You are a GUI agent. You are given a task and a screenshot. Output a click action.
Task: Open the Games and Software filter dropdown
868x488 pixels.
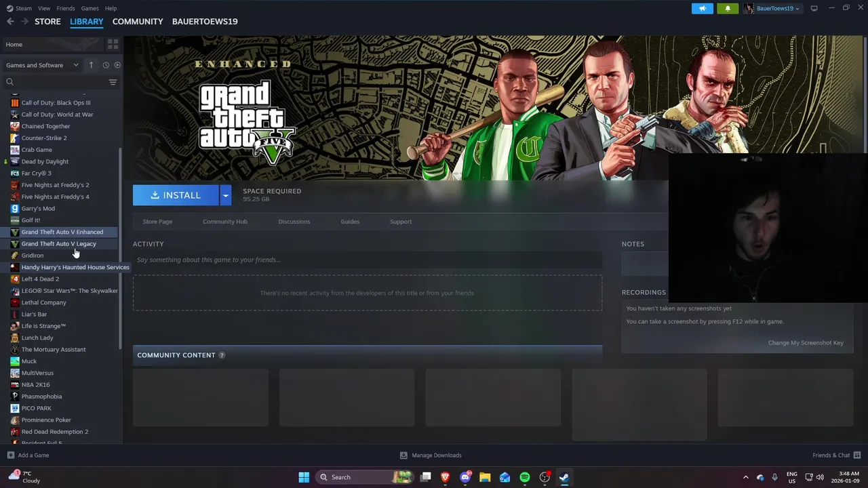(x=42, y=65)
